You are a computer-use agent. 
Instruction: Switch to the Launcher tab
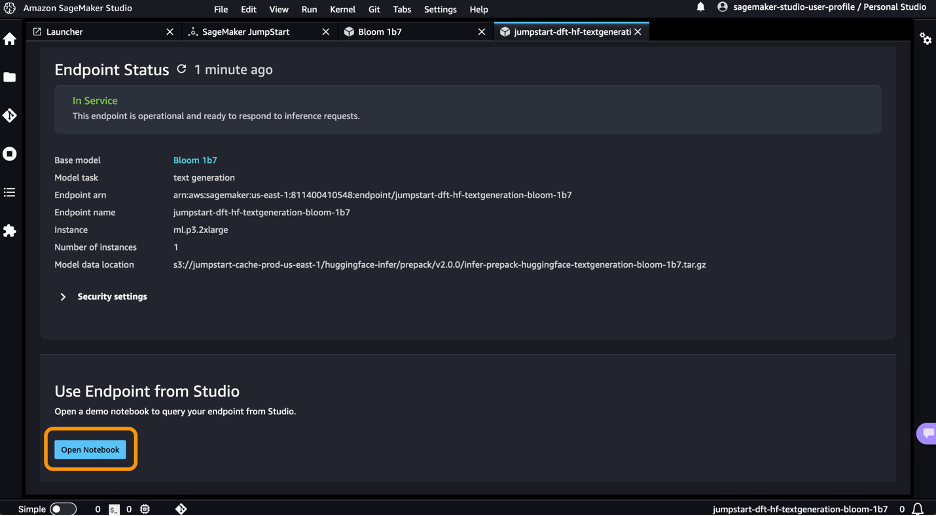pyautogui.click(x=103, y=32)
